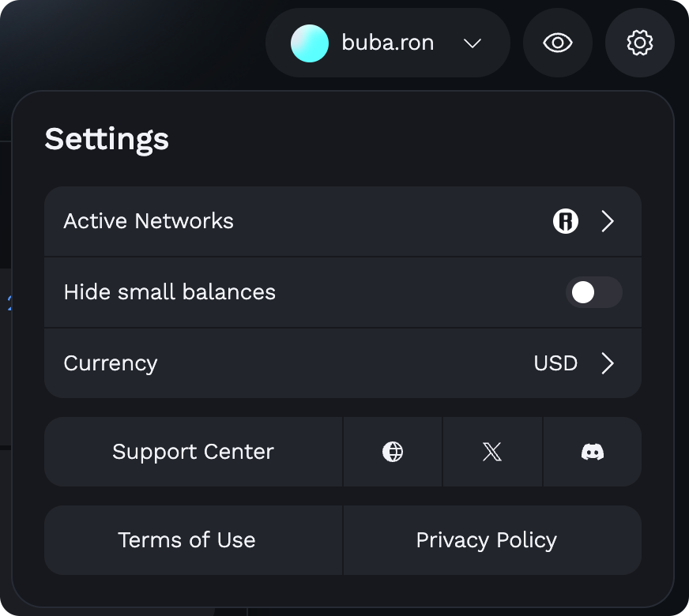The height and width of the screenshot is (616, 689).
Task: Open the Currency settings row
Action: click(x=343, y=363)
